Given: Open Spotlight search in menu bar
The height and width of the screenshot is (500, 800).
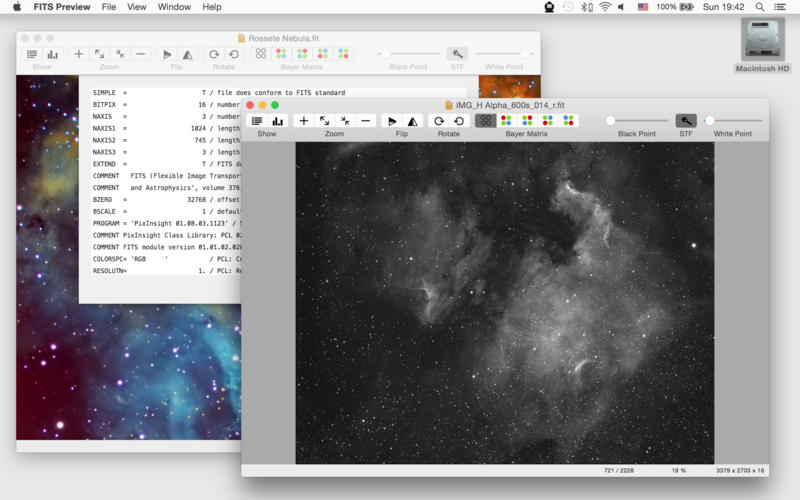Looking at the screenshot, I should tap(760, 7).
